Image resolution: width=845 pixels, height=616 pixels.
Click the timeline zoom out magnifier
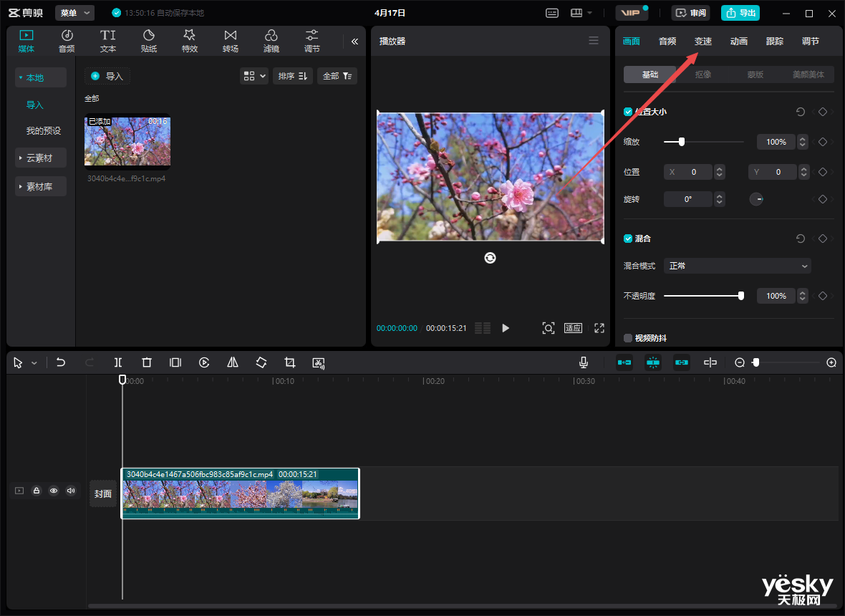click(740, 362)
